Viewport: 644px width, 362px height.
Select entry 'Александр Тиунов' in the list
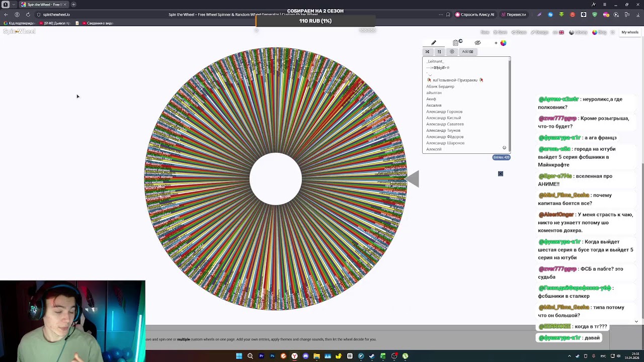click(x=443, y=130)
